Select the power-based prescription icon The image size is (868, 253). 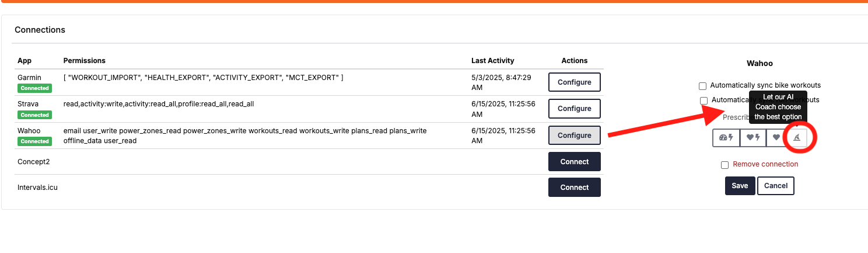pos(726,138)
